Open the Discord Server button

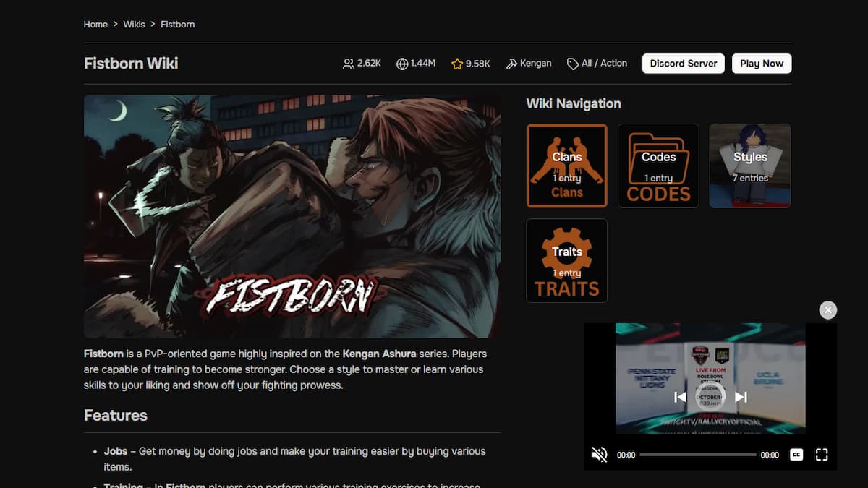click(x=683, y=64)
